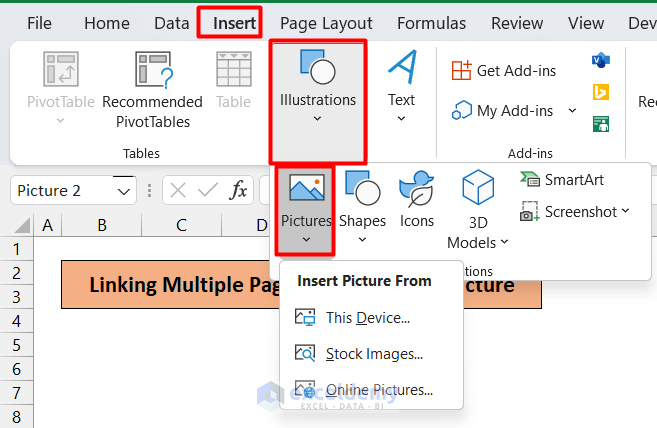
Task: Choose This Device from picture menu
Action: [367, 318]
